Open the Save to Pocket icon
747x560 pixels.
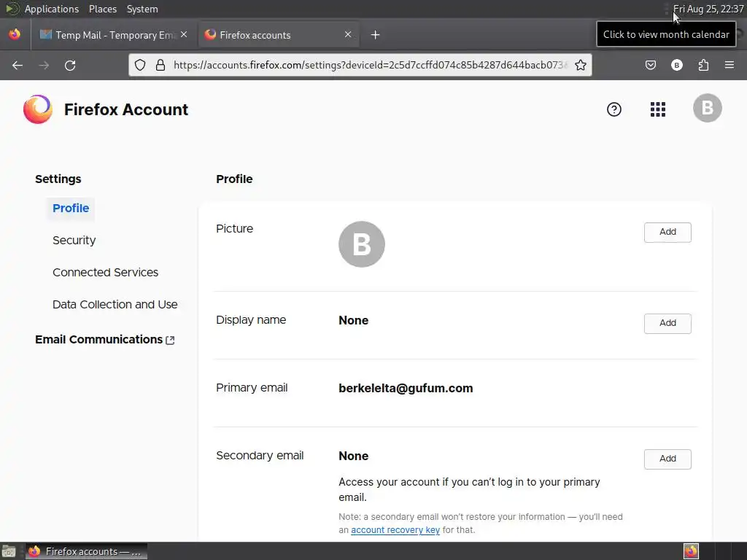(x=650, y=65)
